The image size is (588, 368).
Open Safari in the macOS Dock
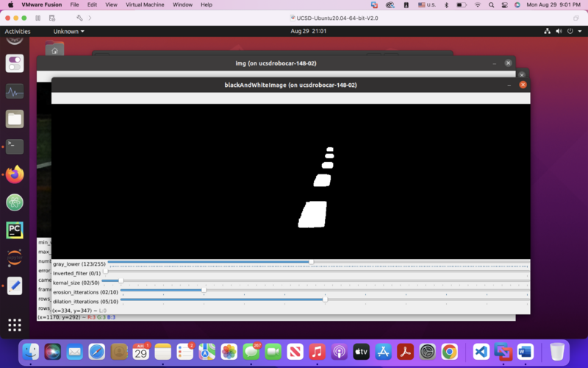pos(97,353)
